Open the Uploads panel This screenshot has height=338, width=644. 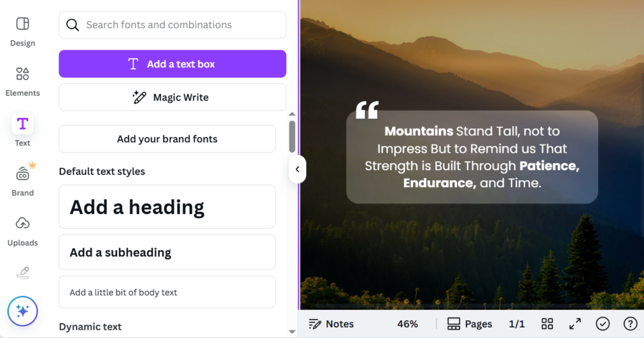click(x=23, y=231)
